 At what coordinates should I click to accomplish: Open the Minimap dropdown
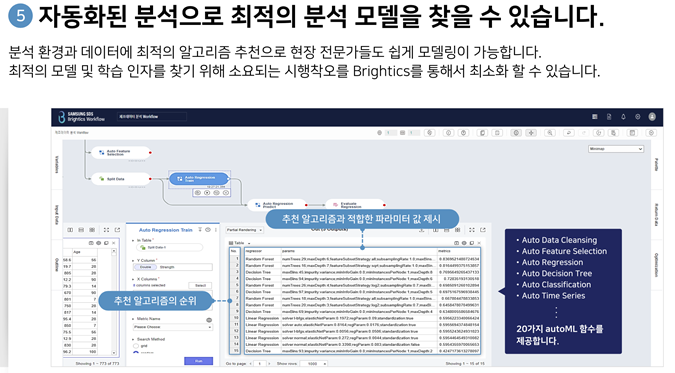click(x=616, y=149)
